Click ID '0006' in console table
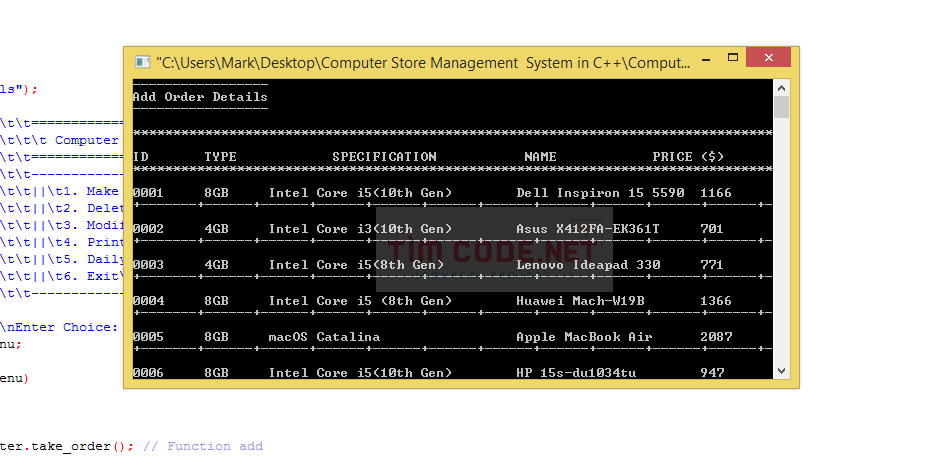The image size is (950, 460). [x=148, y=373]
